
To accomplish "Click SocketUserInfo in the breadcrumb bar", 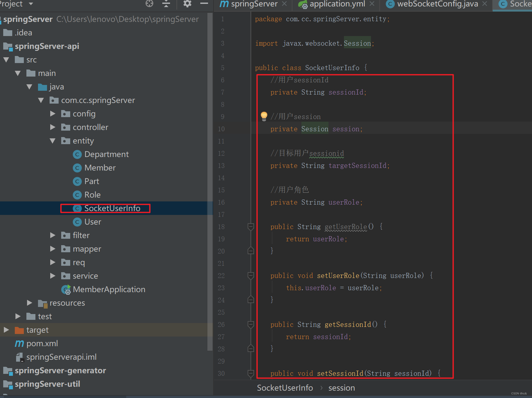I will click(285, 388).
